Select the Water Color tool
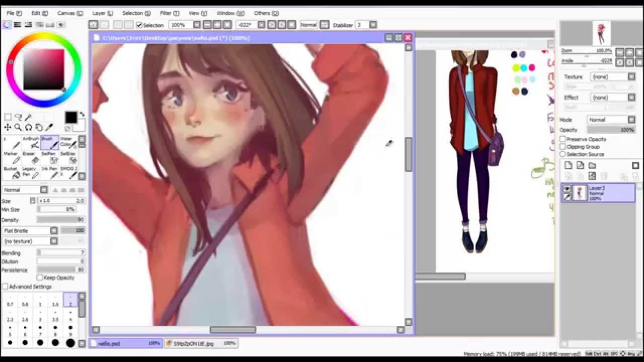 point(68,142)
